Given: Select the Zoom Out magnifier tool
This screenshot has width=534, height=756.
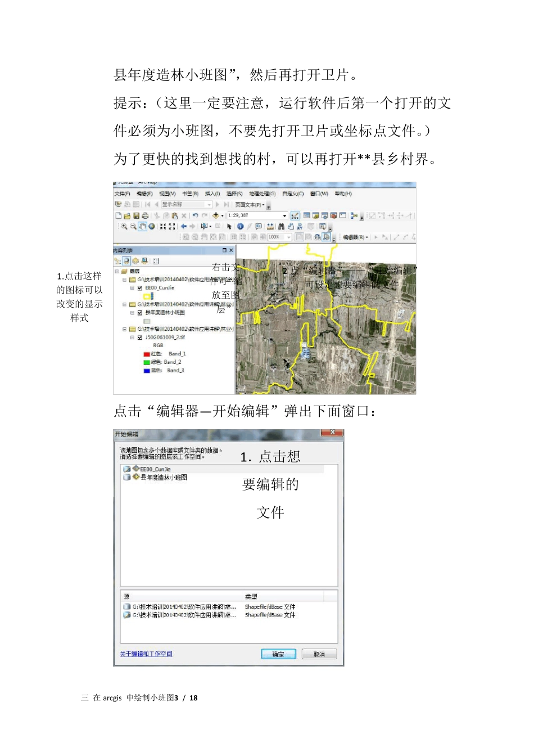Looking at the screenshot, I should coord(133,227).
